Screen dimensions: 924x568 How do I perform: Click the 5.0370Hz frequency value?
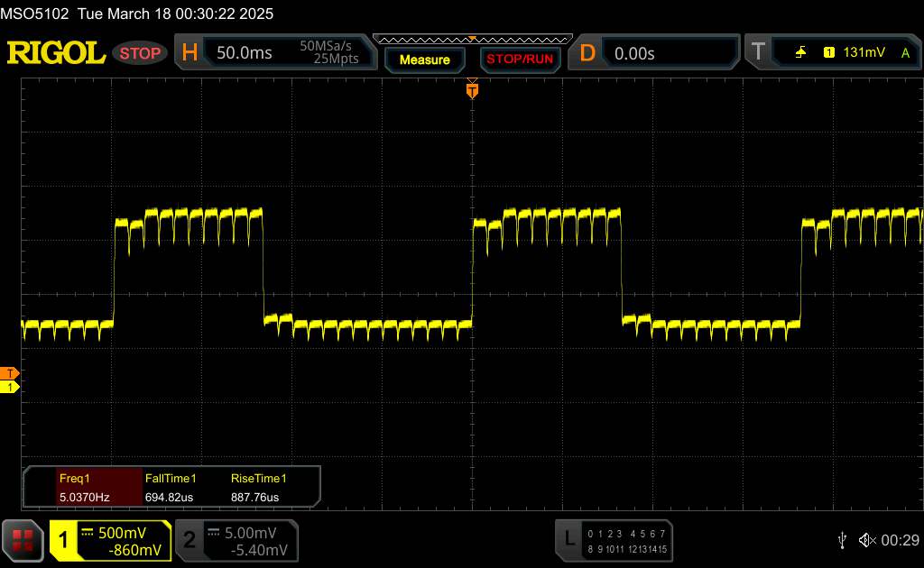tap(84, 498)
